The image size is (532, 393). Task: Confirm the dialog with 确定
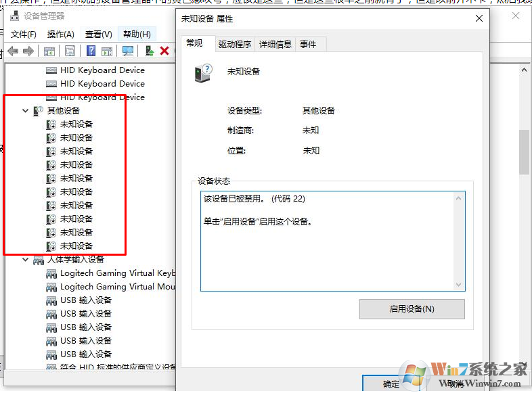(x=391, y=384)
